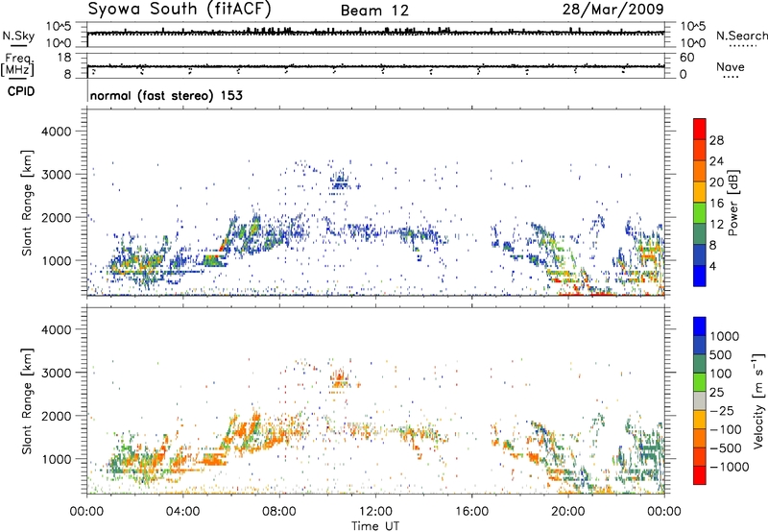768x532 pixels.
Task: Click the noise trace in N.Sky panel
Action: pyautogui.click(x=375, y=33)
